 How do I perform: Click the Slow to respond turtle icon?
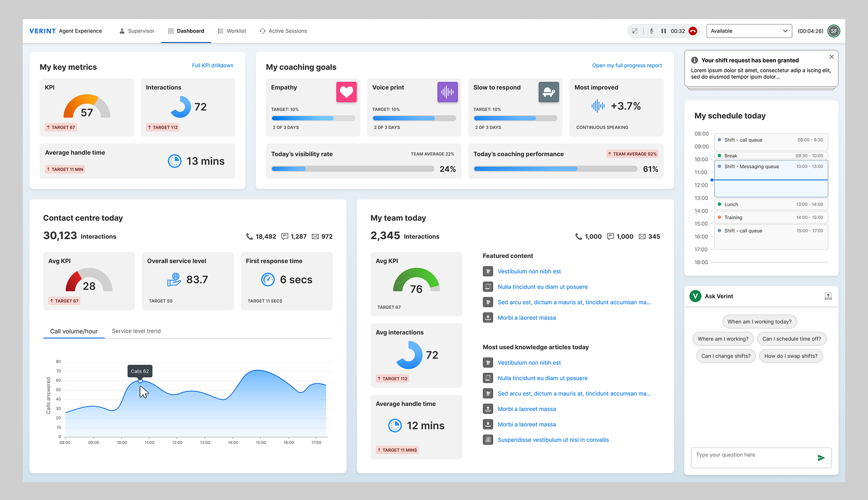point(548,92)
